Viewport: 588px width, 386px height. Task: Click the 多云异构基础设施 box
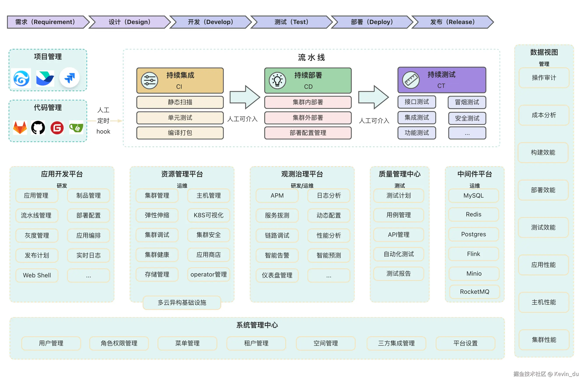click(x=182, y=303)
